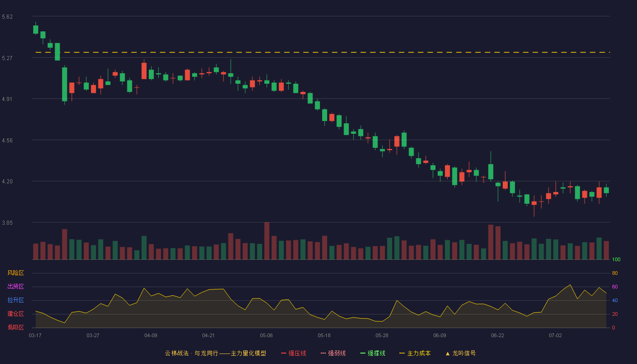Click the 出货区 zone label
The width and height of the screenshot is (637, 364).
(15, 287)
